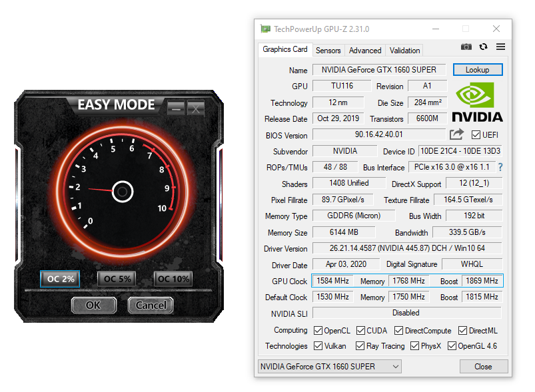This screenshot has width=535, height=392.
Task: Click the Memory Type field GDDR6 (Micron)
Action: tap(354, 216)
